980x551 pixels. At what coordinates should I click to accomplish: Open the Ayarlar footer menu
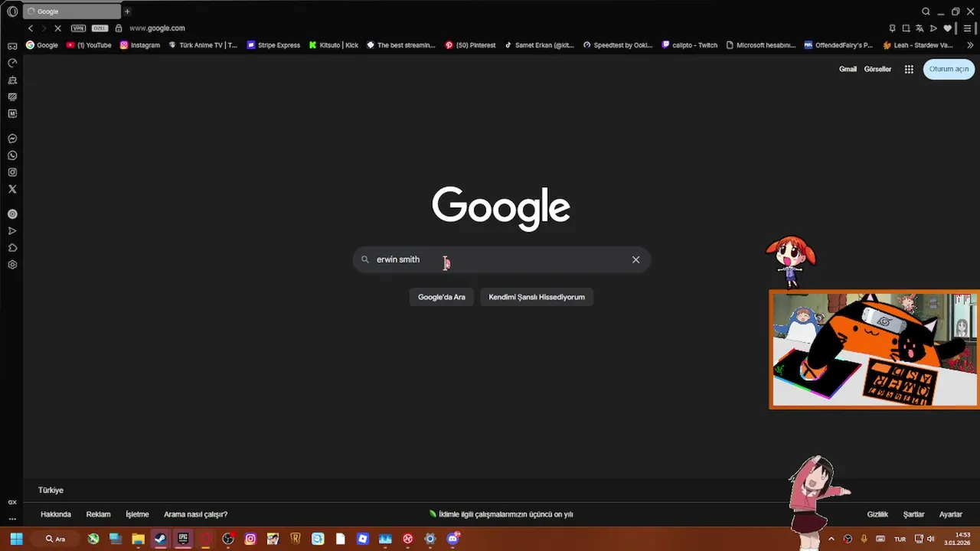pyautogui.click(x=951, y=514)
